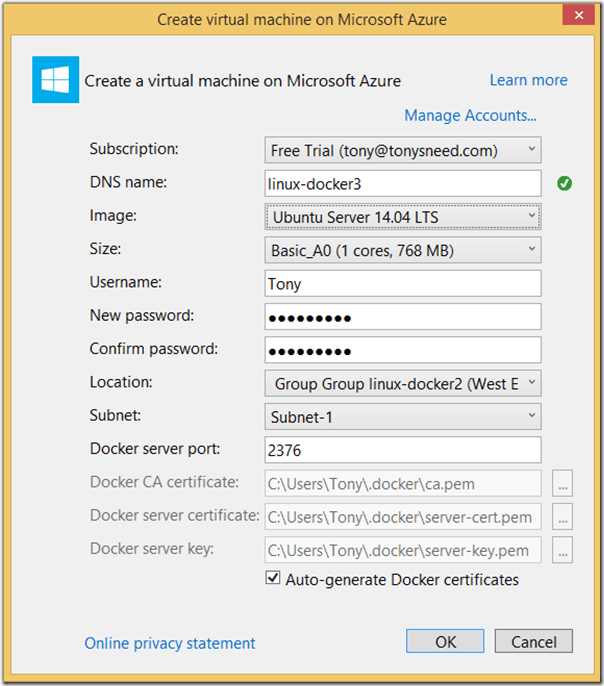Click the Docker server key path field
Screen dimensions: 604x686
tap(403, 550)
